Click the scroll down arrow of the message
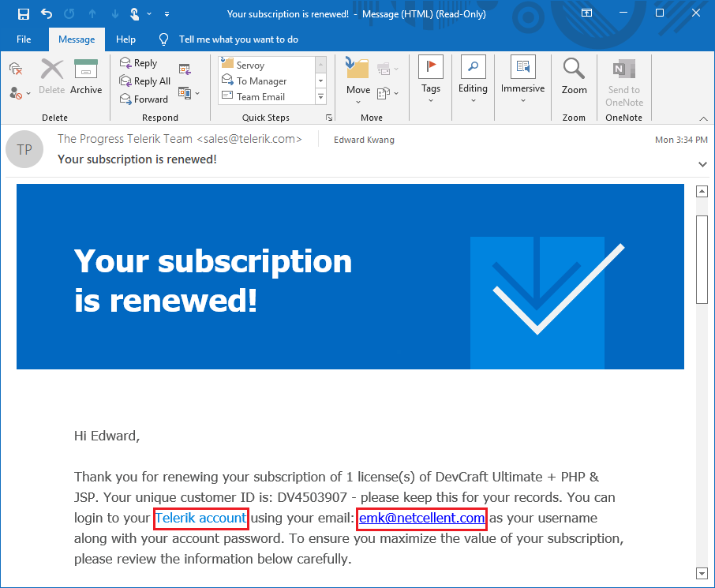Screen dimensions: 715x588 tap(702, 574)
